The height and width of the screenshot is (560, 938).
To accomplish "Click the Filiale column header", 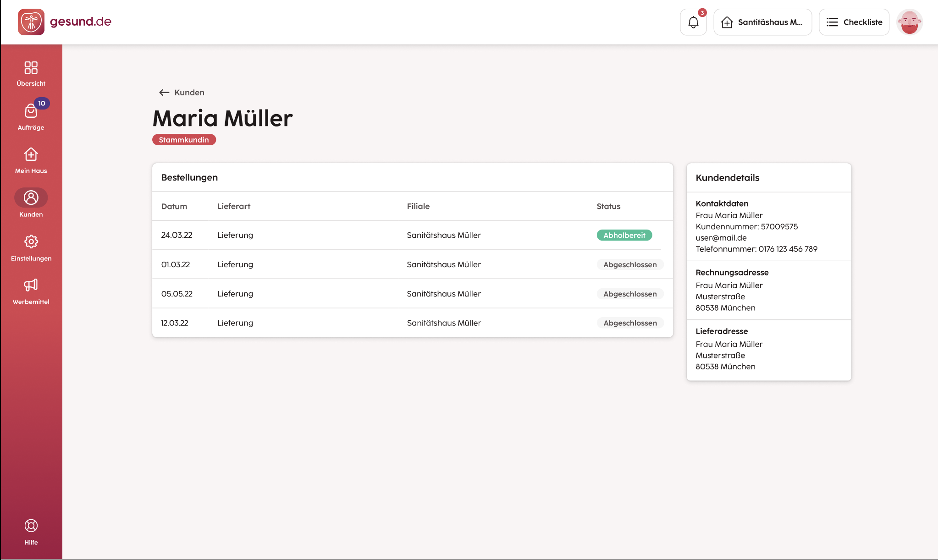I will (x=418, y=206).
